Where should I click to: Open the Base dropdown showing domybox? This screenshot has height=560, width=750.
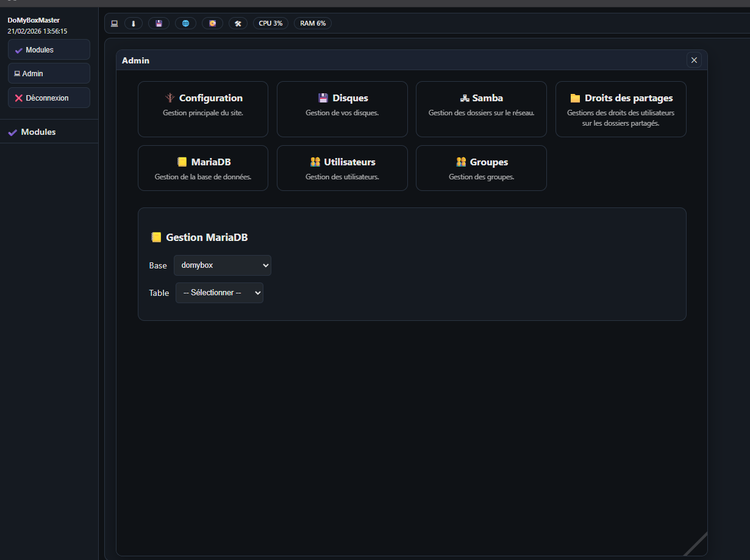(x=223, y=265)
